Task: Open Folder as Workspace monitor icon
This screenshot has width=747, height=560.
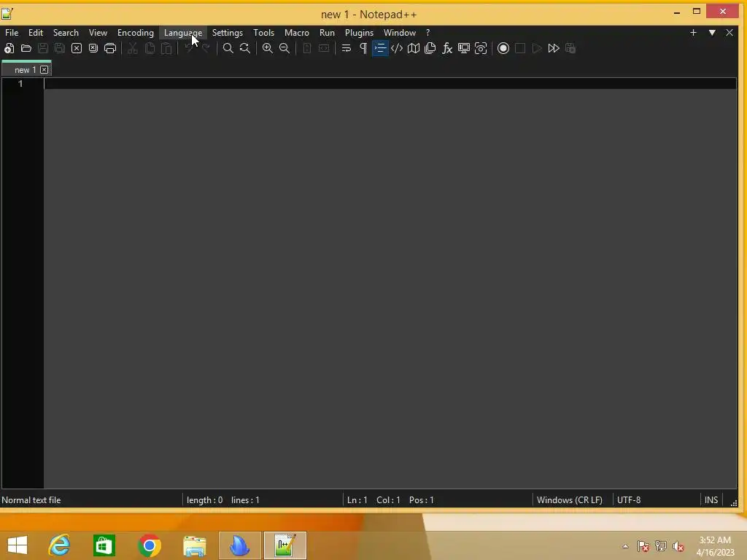Action: click(x=463, y=48)
